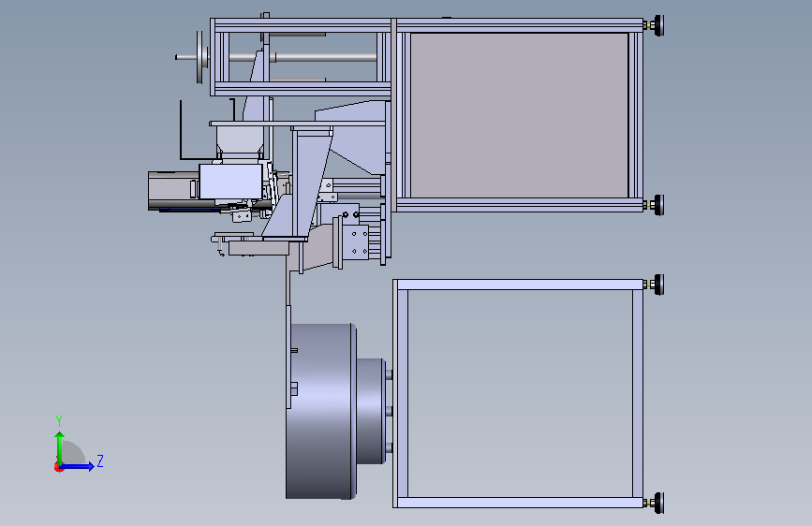Select the gray panel inside the upper frame
The image size is (812, 526).
tap(519, 115)
